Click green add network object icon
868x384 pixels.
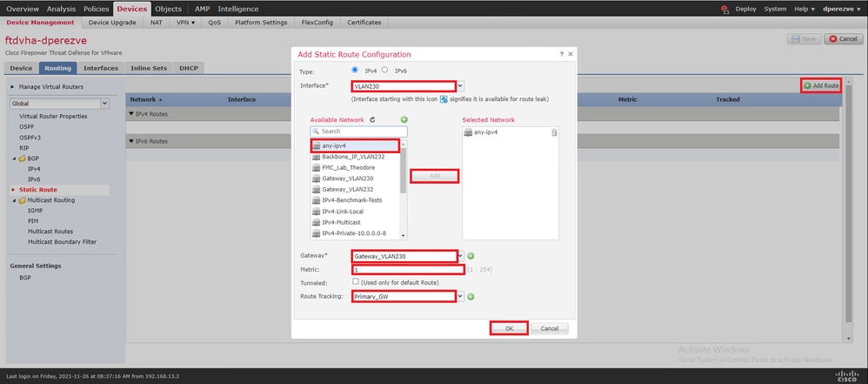(404, 119)
